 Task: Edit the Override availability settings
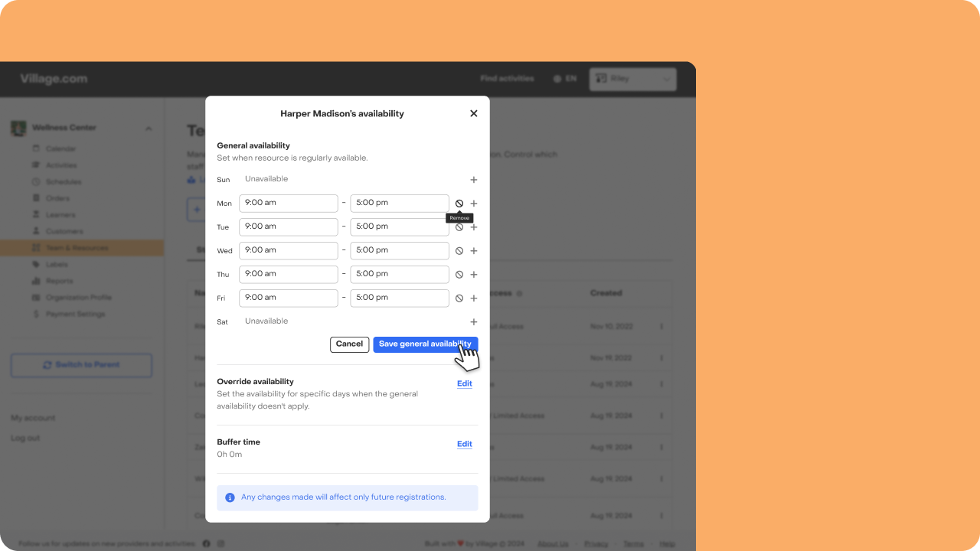coord(465,383)
